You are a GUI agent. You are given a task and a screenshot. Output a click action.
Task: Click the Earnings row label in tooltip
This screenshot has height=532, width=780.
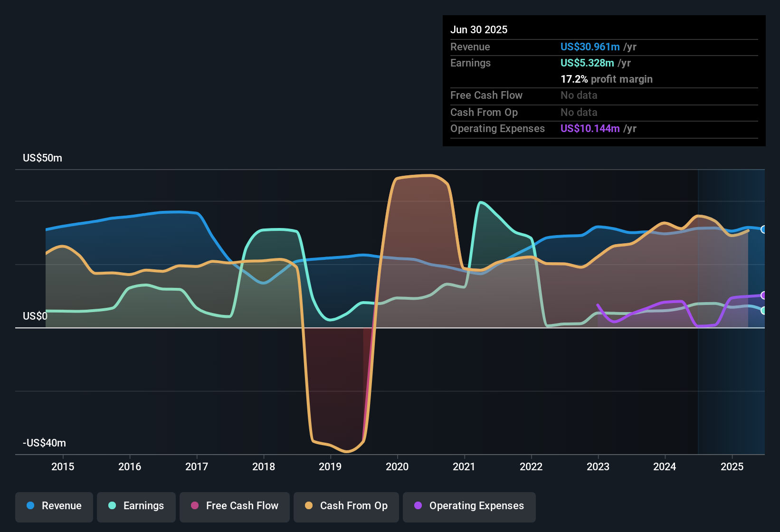(x=470, y=63)
